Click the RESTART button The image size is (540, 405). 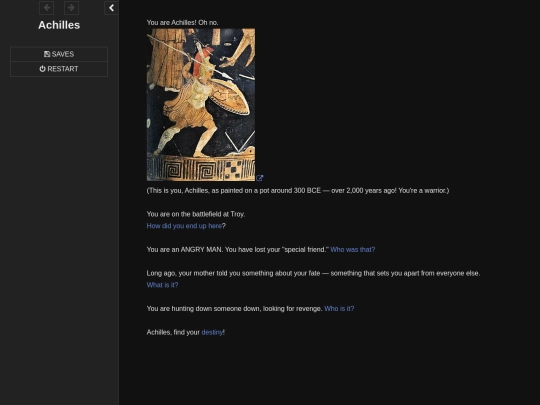point(59,69)
